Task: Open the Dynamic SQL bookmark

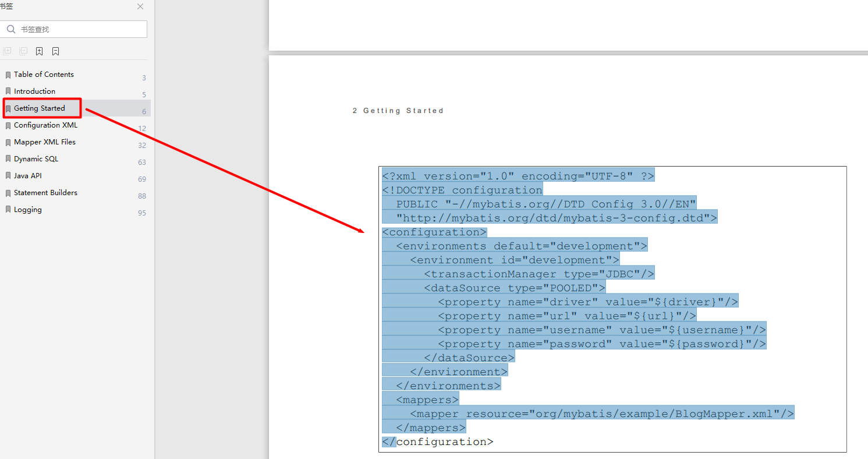Action: pyautogui.click(x=36, y=159)
